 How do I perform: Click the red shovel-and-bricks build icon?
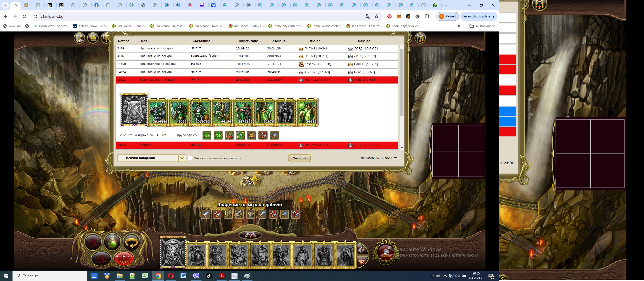tap(386, 252)
